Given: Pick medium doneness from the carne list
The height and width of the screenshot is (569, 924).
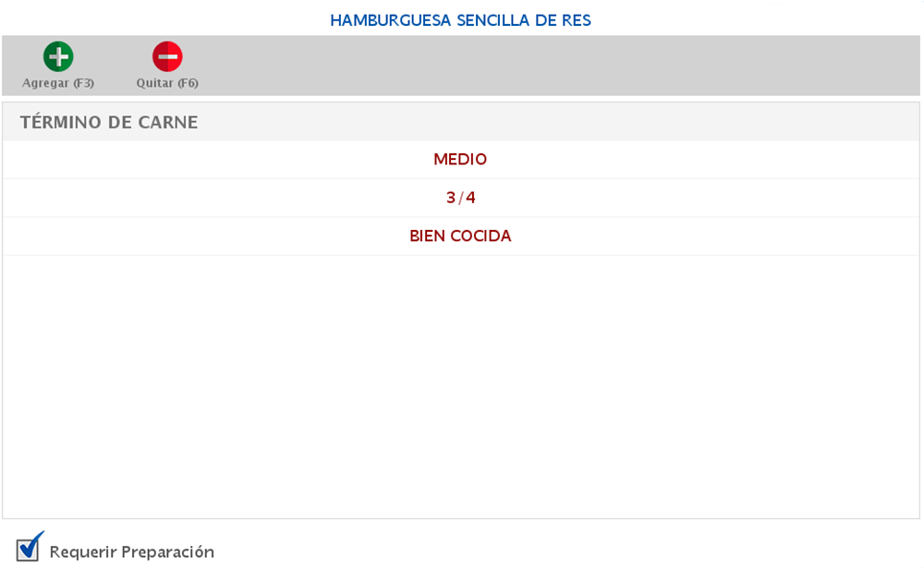Looking at the screenshot, I should click(460, 160).
